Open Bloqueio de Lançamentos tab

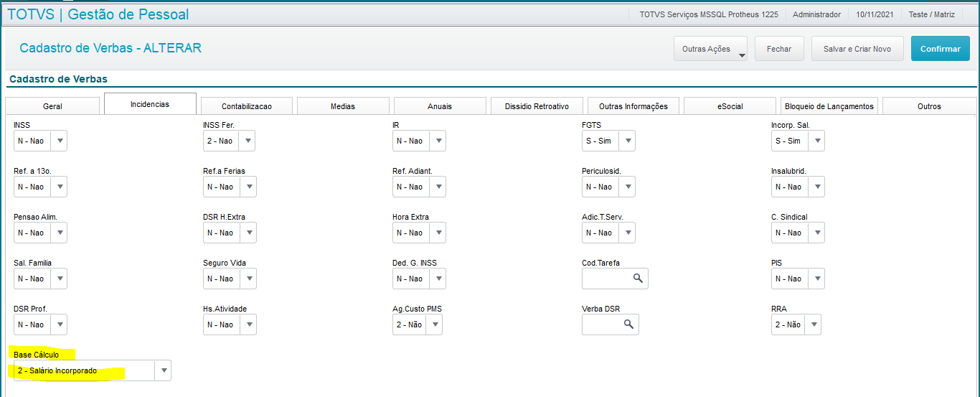(x=829, y=106)
